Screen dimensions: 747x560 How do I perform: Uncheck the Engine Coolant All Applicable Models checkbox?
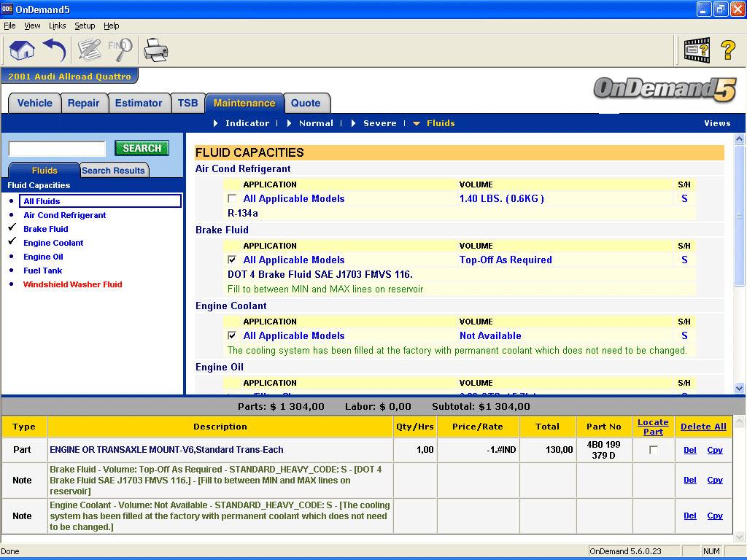232,335
